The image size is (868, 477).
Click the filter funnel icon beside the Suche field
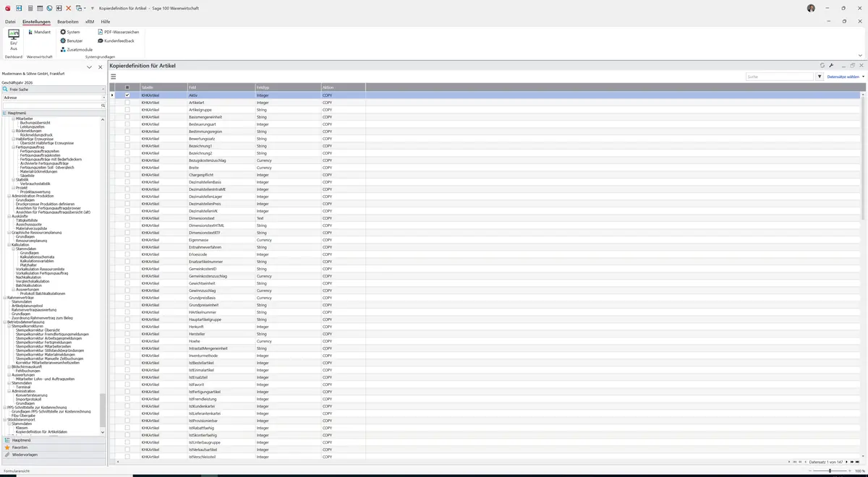click(x=820, y=77)
